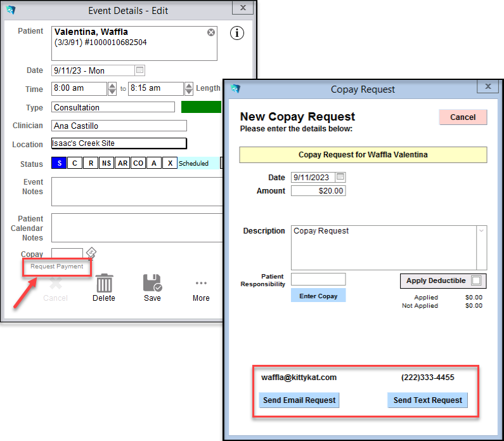Click the Copay amount field in Event Details
The width and height of the screenshot is (504, 441).
(x=67, y=253)
